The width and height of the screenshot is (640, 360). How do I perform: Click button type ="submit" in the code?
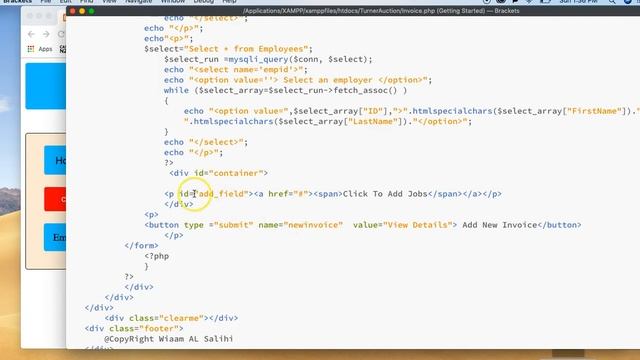199,225
